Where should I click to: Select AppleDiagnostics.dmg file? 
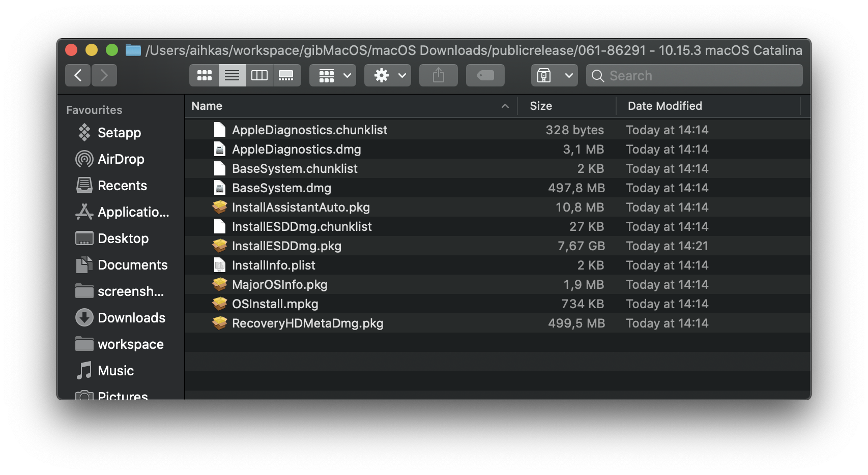tap(498, 149)
